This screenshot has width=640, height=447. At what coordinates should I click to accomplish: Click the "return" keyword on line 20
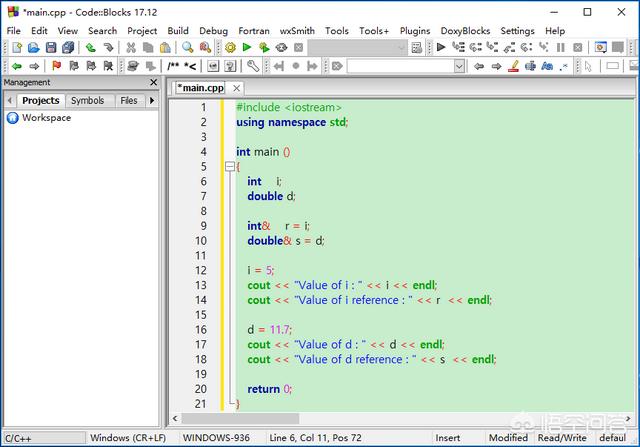263,389
